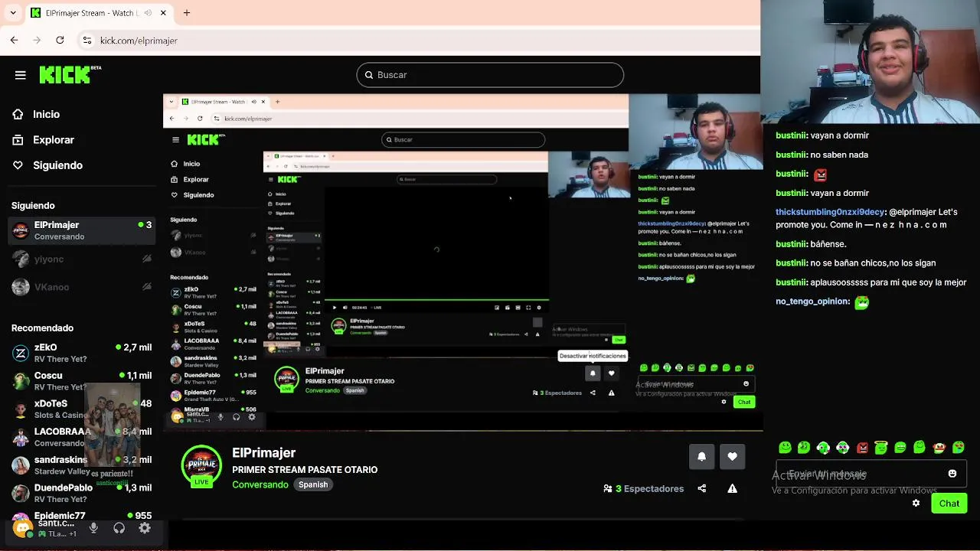Open recommended channel zEkO
980x551 pixels.
click(x=82, y=353)
